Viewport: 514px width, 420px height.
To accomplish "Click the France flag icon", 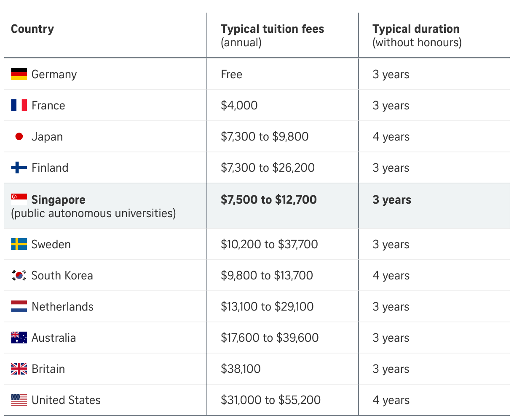I will (19, 105).
